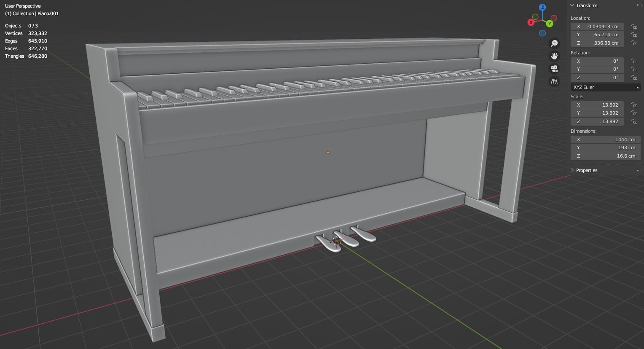Click the Objects count 0 / 3
The height and width of the screenshot is (349, 644).
point(33,26)
